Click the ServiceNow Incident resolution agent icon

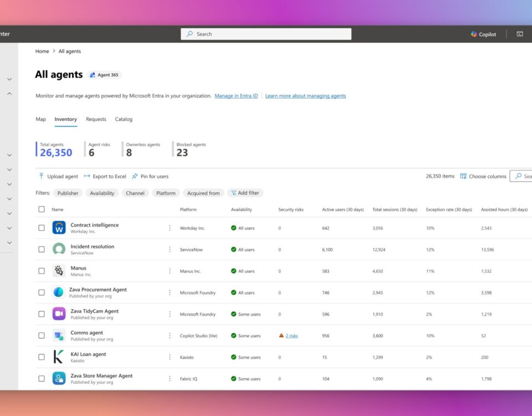click(59, 249)
